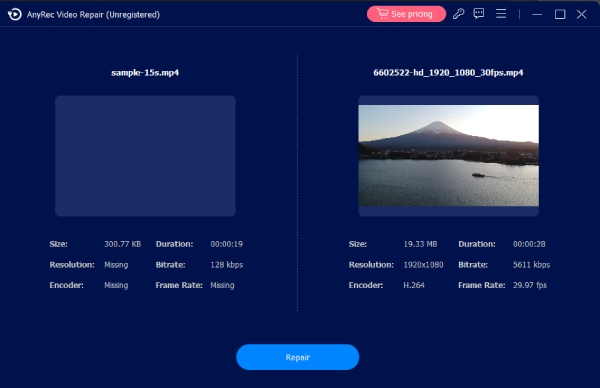This screenshot has width=600, height=388.
Task: Click the Missing value next to Encoder
Action: tap(116, 285)
